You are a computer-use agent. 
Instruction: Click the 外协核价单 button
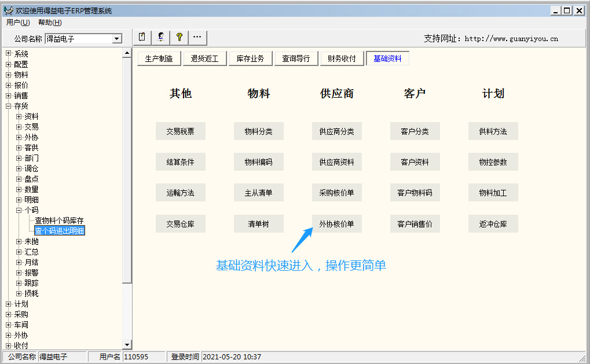[x=336, y=224]
